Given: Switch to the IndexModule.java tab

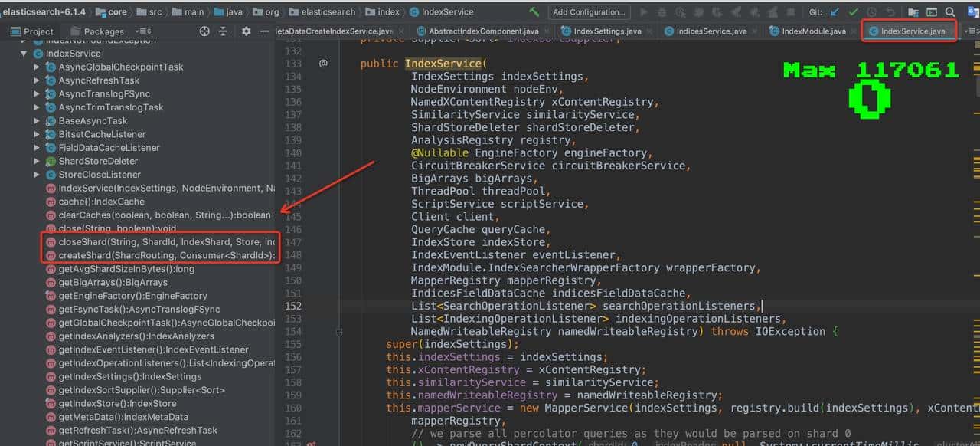Looking at the screenshot, I should 813,31.
